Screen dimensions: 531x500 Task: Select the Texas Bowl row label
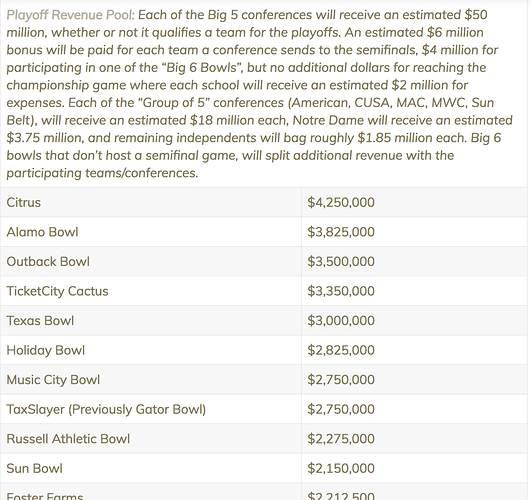click(40, 321)
